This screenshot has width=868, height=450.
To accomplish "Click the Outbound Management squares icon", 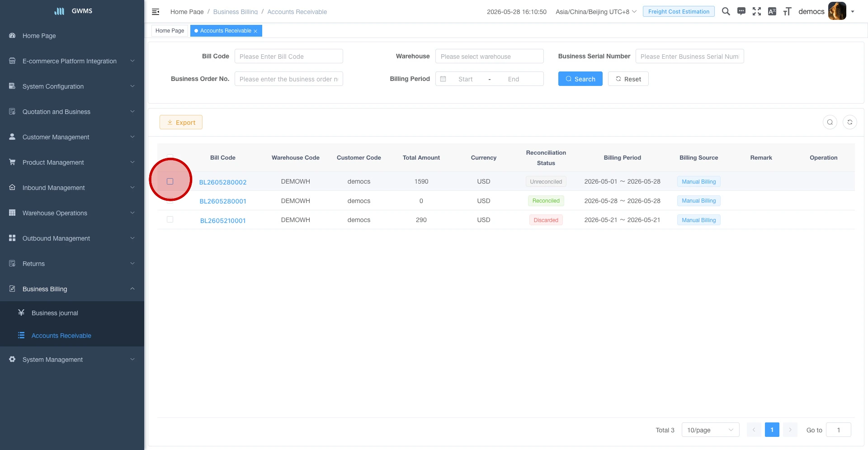I will pos(12,238).
